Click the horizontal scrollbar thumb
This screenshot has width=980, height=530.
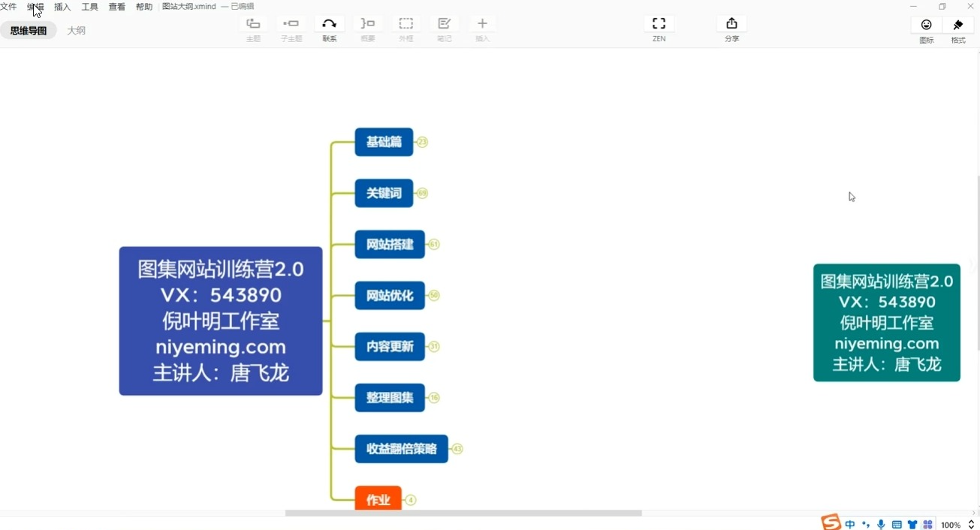[x=463, y=513]
